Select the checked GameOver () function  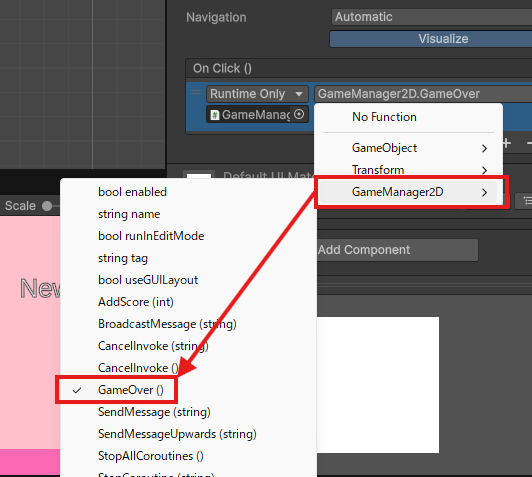click(188, 390)
